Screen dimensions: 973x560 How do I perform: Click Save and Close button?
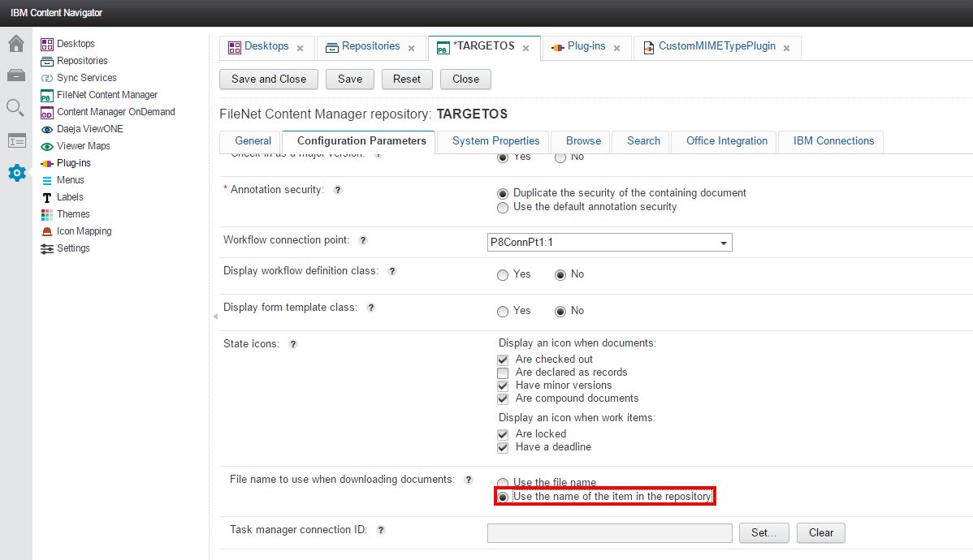point(269,80)
